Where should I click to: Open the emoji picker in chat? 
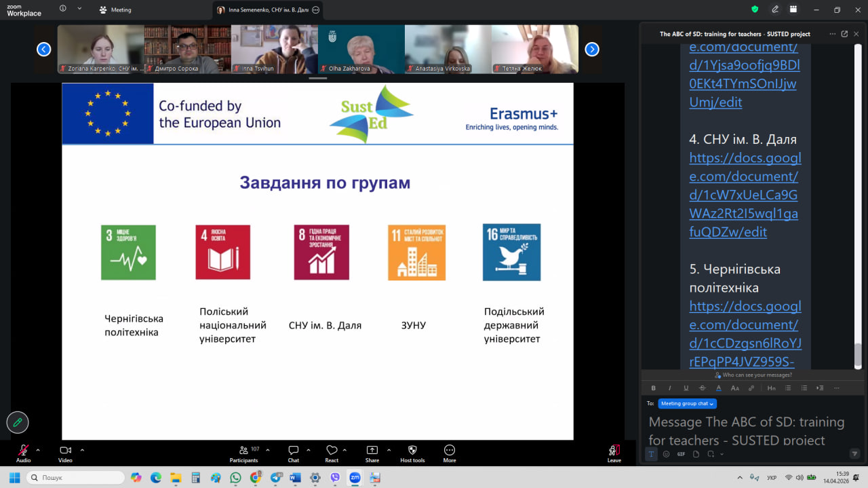[666, 454]
